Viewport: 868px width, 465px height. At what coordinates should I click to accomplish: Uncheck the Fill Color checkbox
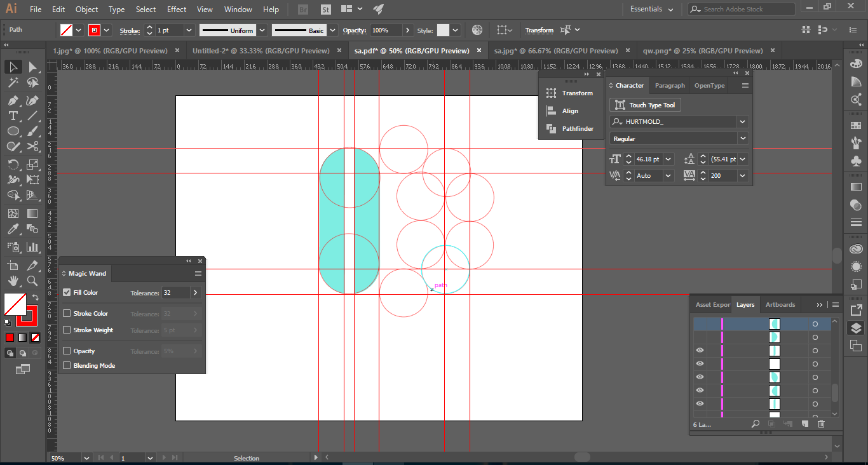[67, 293]
